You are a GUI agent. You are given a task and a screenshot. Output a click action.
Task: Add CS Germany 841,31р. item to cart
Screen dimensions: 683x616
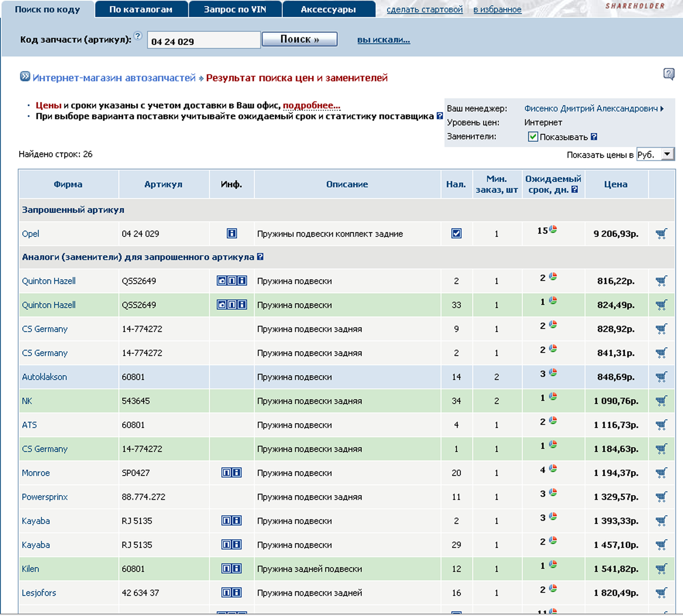[661, 353]
